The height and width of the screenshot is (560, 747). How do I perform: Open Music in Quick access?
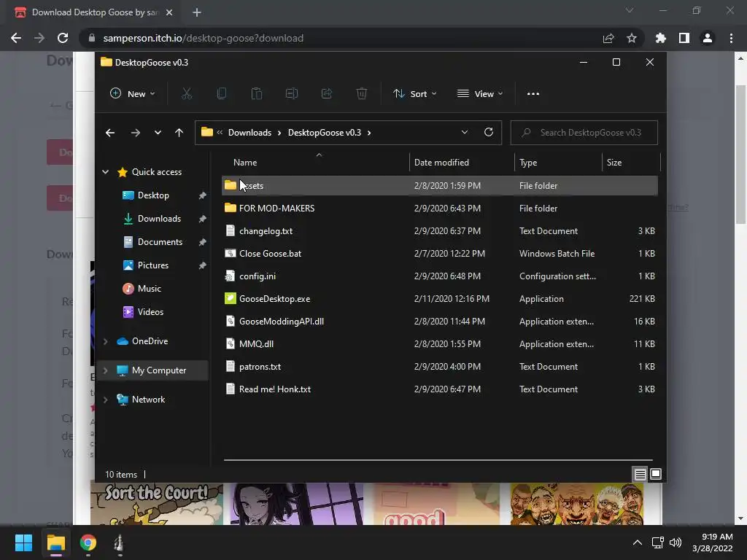pos(149,289)
